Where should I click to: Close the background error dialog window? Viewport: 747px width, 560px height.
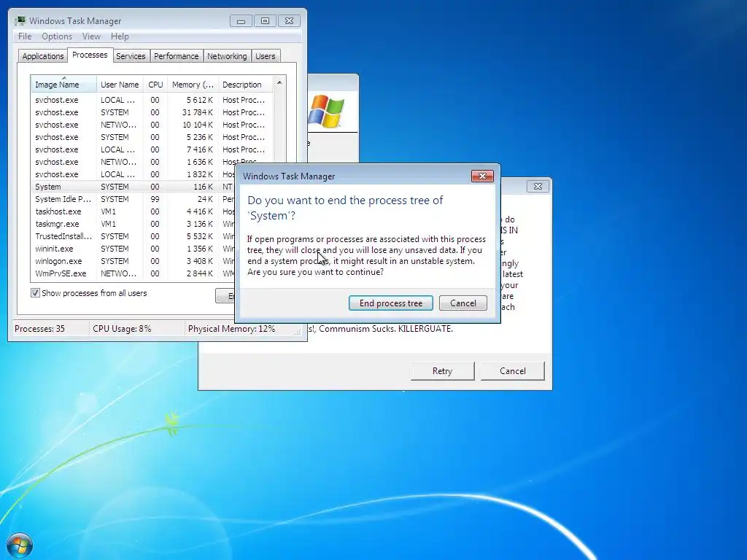[x=538, y=186]
